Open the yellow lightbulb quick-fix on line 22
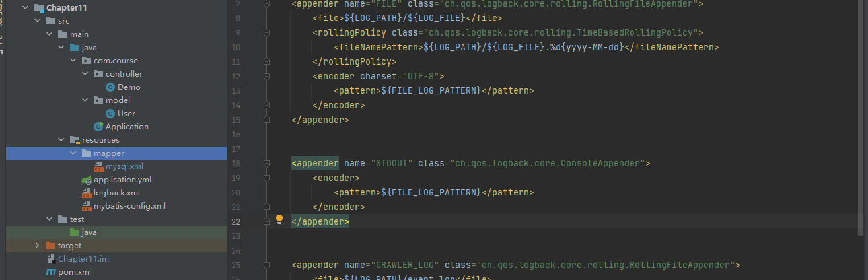Image resolution: width=868 pixels, height=280 pixels. click(279, 219)
